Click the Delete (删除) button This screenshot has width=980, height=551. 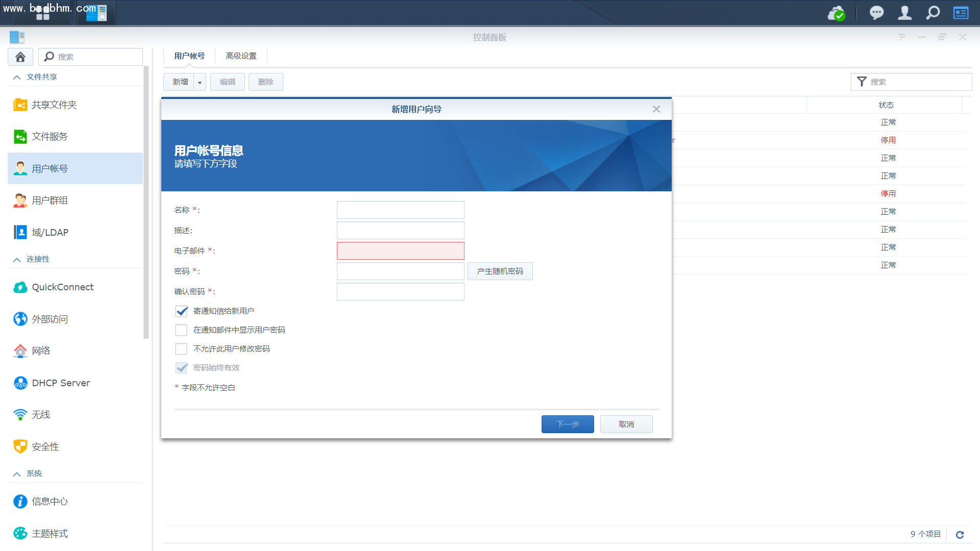tap(266, 82)
